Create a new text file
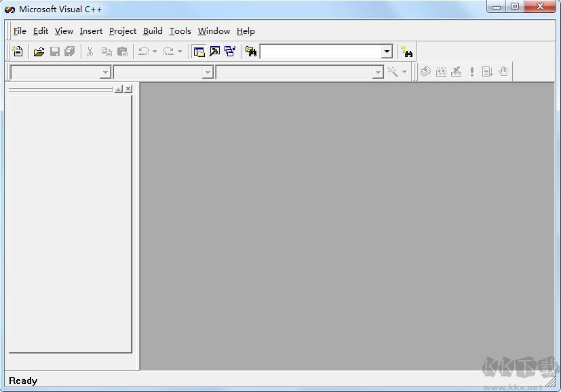The height and width of the screenshot is (392, 561). tap(18, 51)
